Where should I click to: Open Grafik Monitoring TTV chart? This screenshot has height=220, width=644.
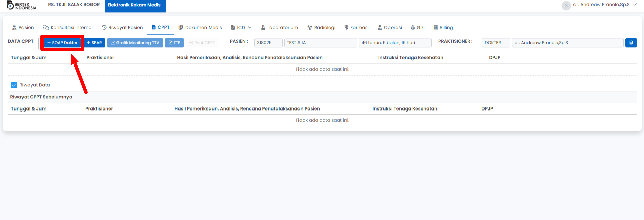pyautogui.click(x=135, y=43)
